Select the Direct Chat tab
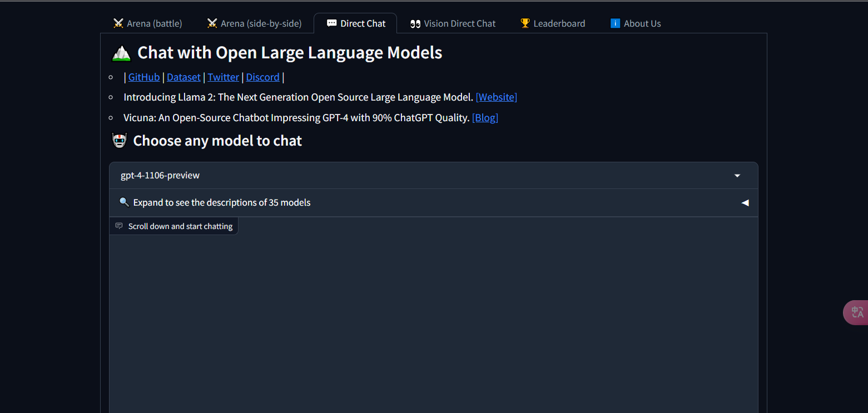The width and height of the screenshot is (868, 413). [x=355, y=23]
